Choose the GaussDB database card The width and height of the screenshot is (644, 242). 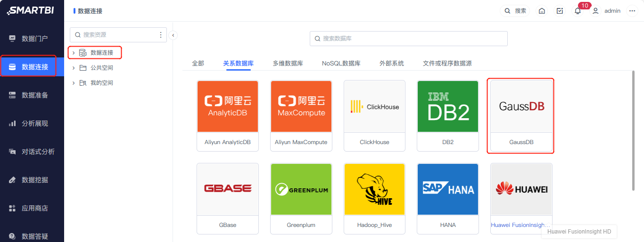coord(521,115)
